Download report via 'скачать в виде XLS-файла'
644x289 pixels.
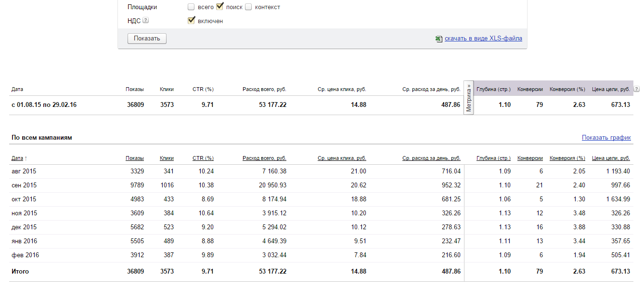point(483,39)
